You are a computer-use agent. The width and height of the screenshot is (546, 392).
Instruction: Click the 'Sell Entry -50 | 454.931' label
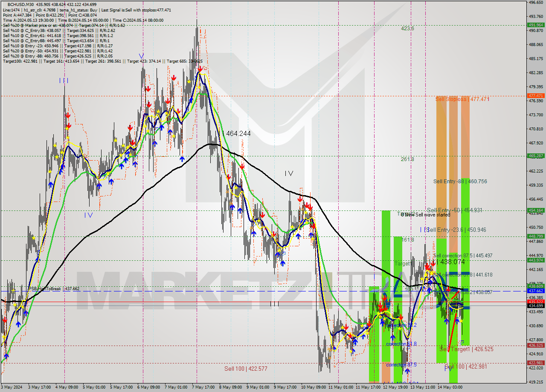(x=455, y=210)
